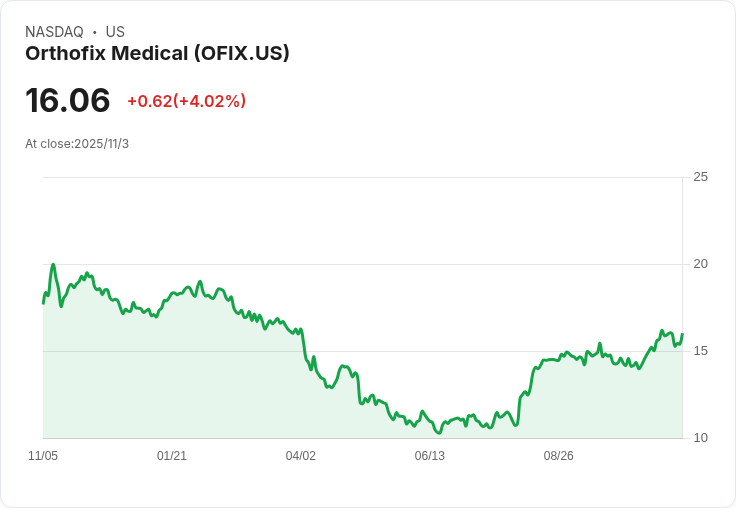The image size is (736, 508).
Task: Click the At close:2025/11/3 timestamp
Action: click(x=77, y=144)
